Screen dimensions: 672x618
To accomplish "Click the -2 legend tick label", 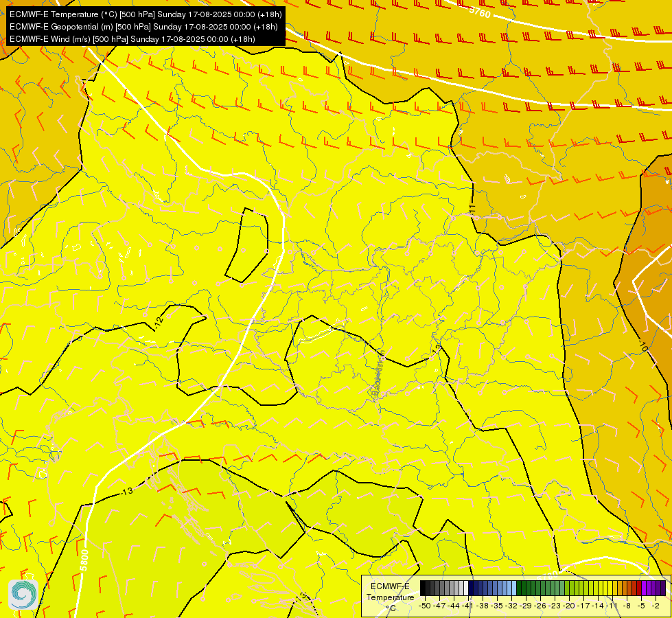I will tap(656, 606).
